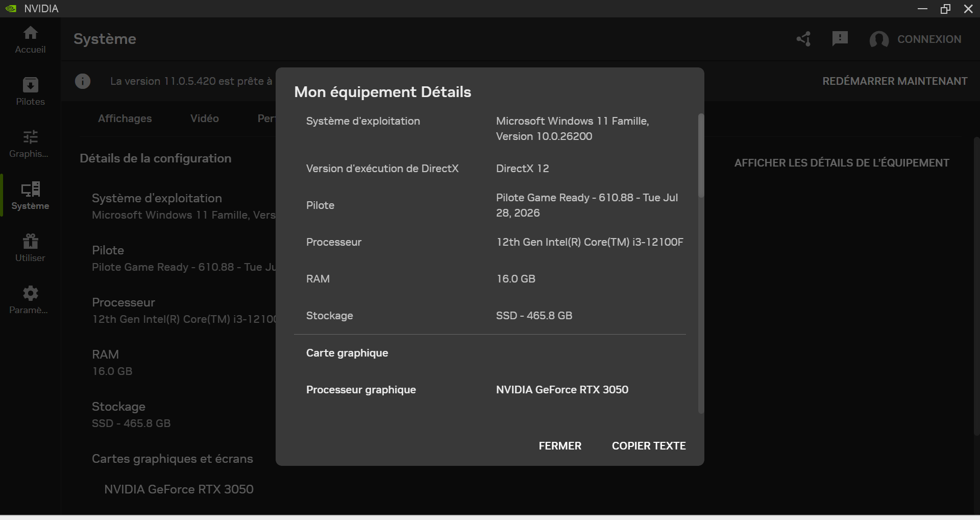The height and width of the screenshot is (520, 980).
Task: Click 'NVIDIA GeForce RTX 3050' in background list
Action: (x=179, y=489)
